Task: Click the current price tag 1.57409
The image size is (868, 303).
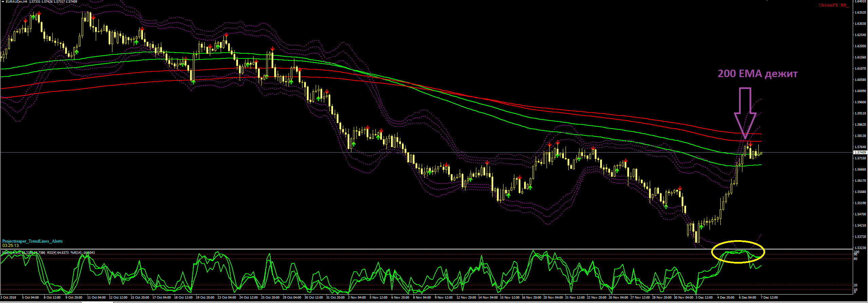Action: tap(860, 153)
